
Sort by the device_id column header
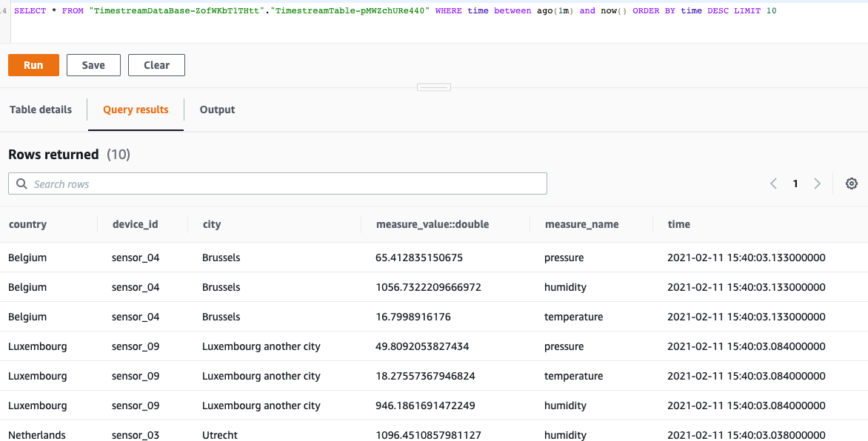pos(135,224)
